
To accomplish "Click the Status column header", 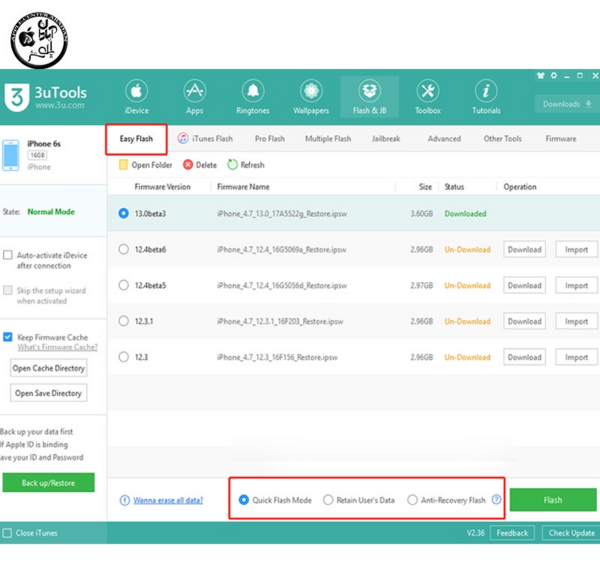I will click(x=454, y=187).
